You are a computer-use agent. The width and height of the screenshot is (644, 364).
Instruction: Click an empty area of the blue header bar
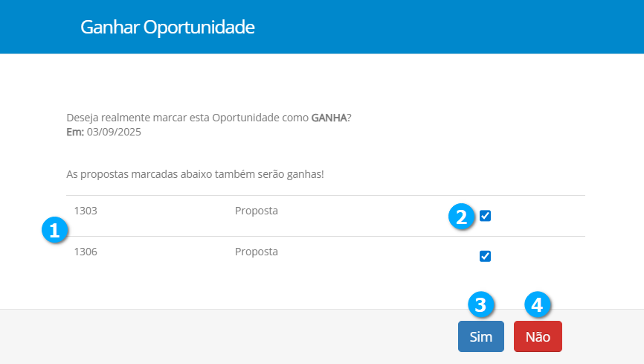point(446,27)
